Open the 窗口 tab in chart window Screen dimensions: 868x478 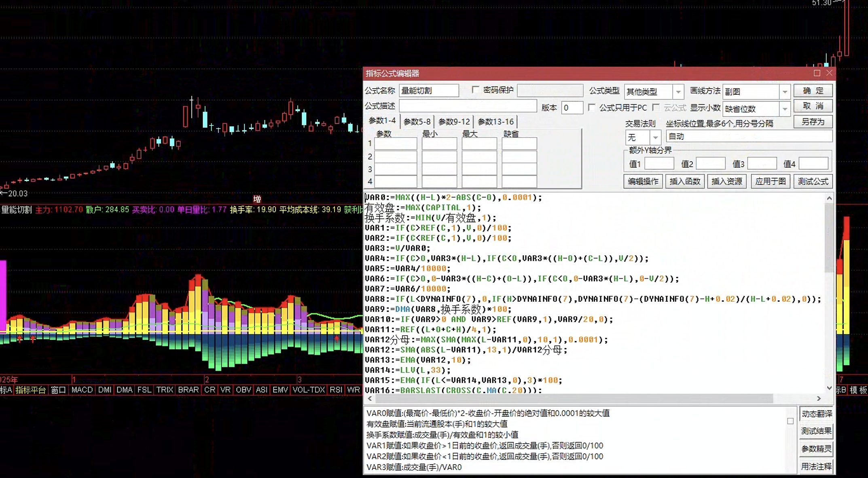coord(58,390)
